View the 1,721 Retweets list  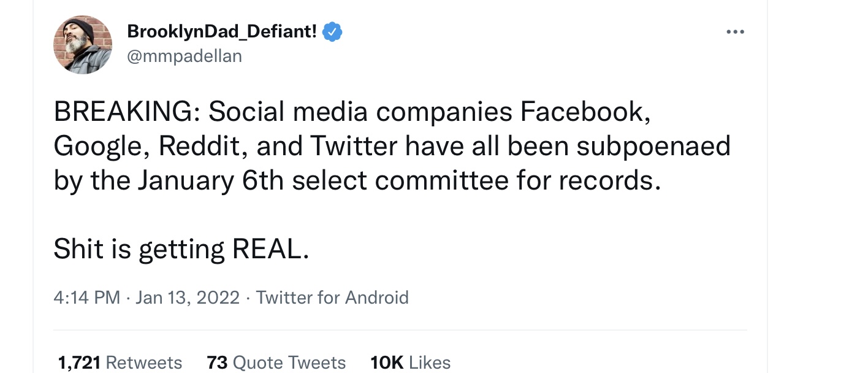pyautogui.click(x=120, y=363)
